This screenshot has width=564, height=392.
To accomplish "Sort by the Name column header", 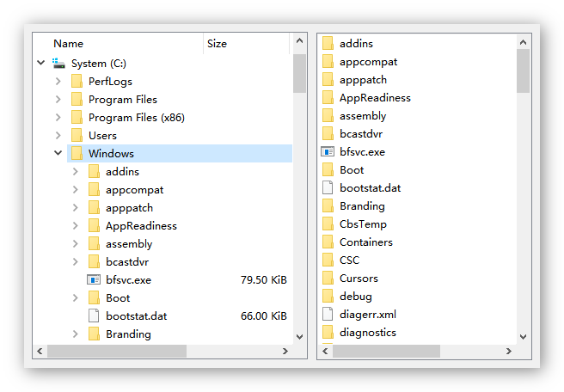I will coord(69,43).
